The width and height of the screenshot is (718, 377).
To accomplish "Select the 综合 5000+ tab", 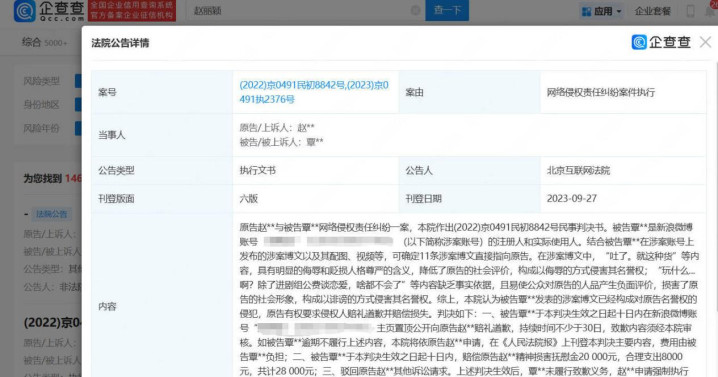I will 44,42.
